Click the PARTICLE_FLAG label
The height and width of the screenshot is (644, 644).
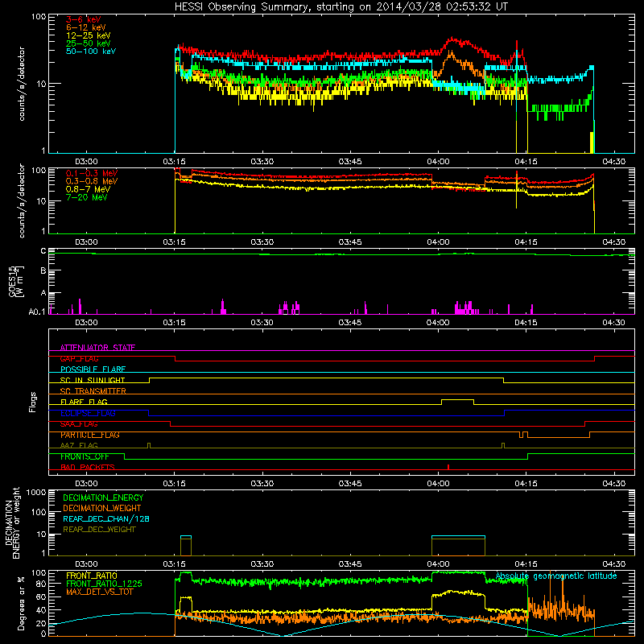[90, 435]
